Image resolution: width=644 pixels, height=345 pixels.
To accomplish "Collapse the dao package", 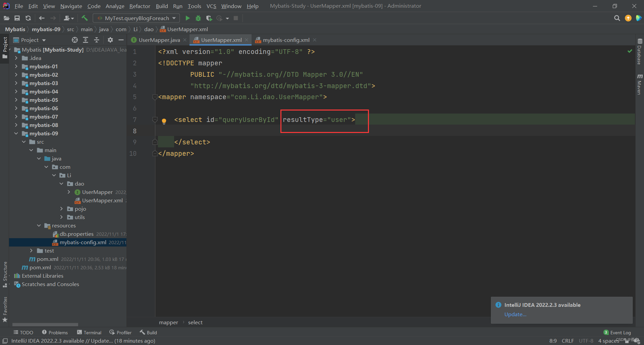I will 61,184.
